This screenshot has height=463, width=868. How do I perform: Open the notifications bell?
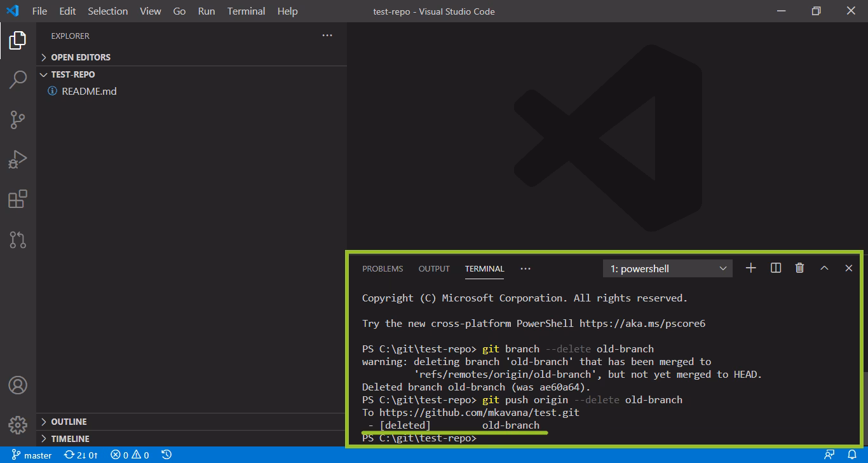[852, 455]
